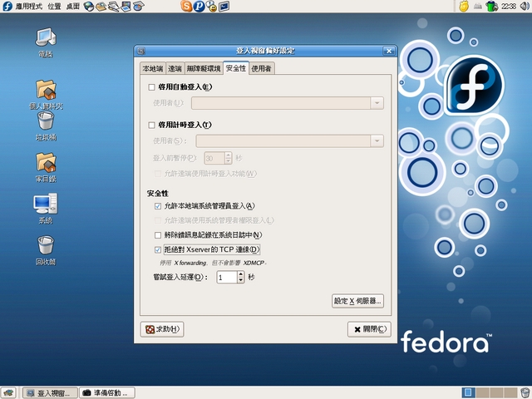Viewport: 532px width, 399px height.
Task: Select the 安全性 tab
Action: (x=236, y=68)
